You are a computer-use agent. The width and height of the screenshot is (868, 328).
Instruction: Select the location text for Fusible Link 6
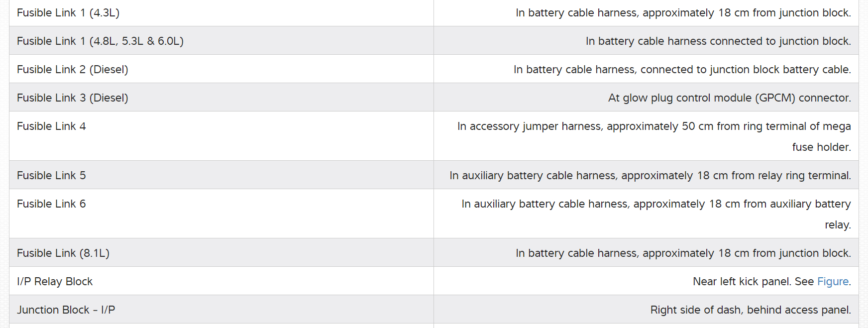656,204
